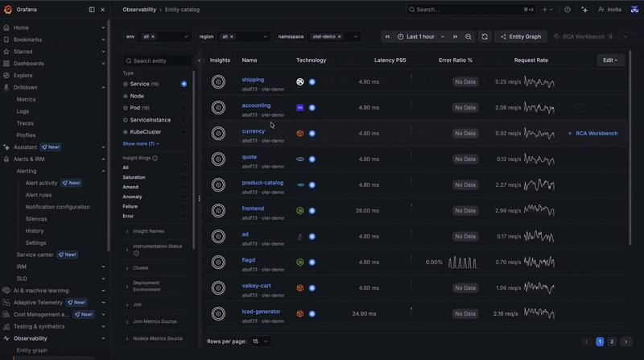The height and width of the screenshot is (360, 644).
Task: Open Dashboards in the sidebar
Action: click(29, 64)
